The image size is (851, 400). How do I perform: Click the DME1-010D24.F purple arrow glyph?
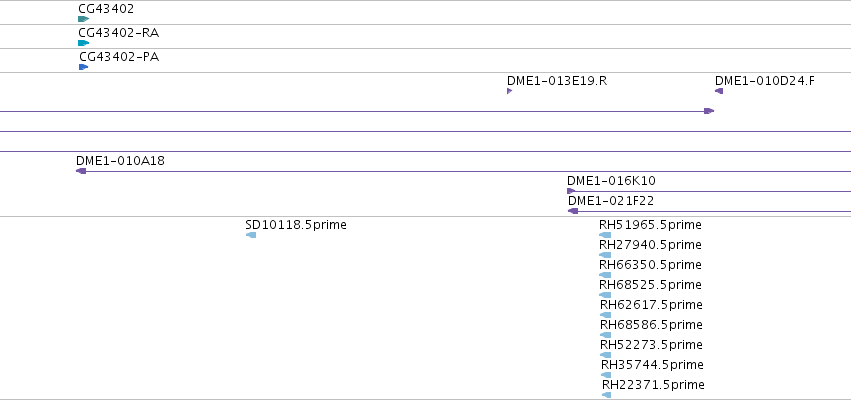coord(719,91)
